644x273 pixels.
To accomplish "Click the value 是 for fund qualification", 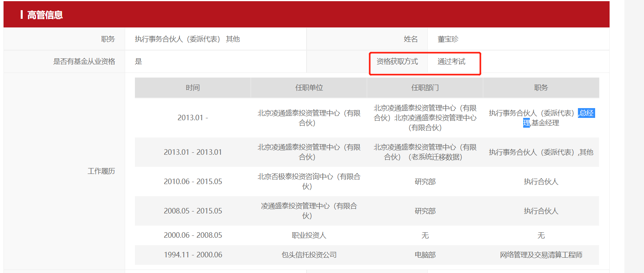I will coord(138,61).
